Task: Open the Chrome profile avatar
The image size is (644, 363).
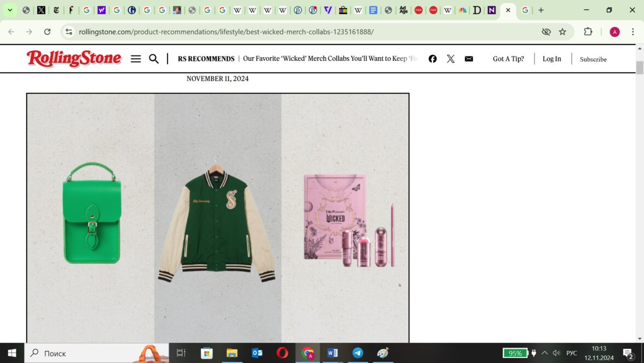Action: coord(614,32)
